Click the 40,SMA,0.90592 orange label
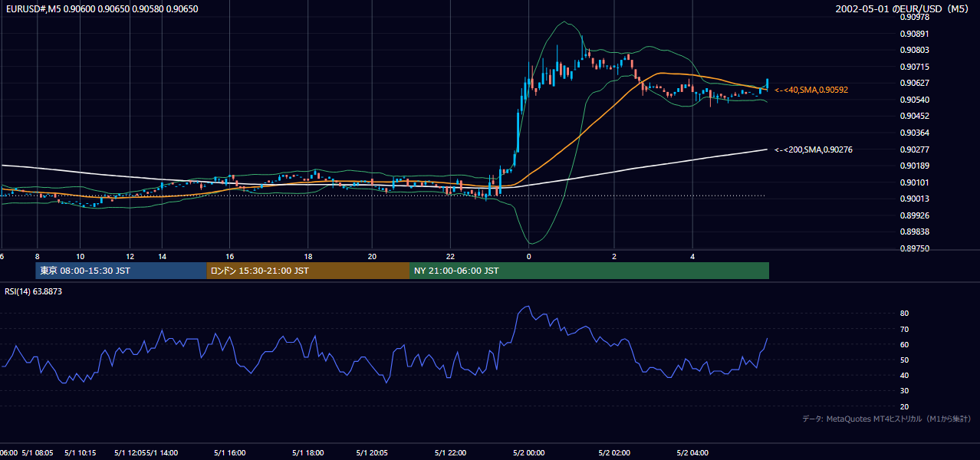The width and height of the screenshot is (980, 460). click(811, 90)
